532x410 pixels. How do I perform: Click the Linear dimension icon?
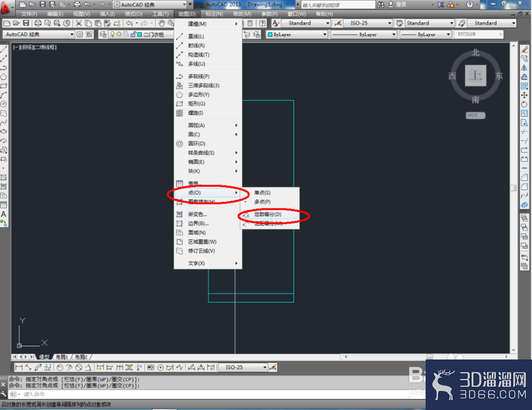tap(19, 367)
